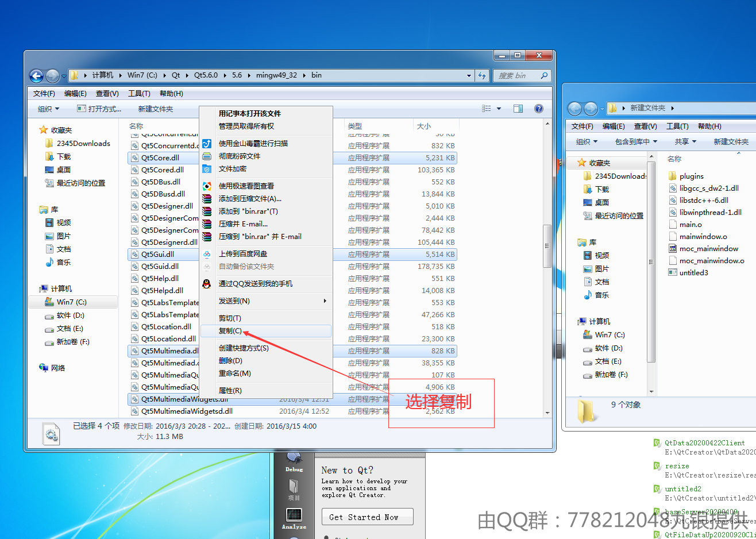756x539 pixels.
Task: Expand address bar history dropdown
Action: click(x=469, y=75)
